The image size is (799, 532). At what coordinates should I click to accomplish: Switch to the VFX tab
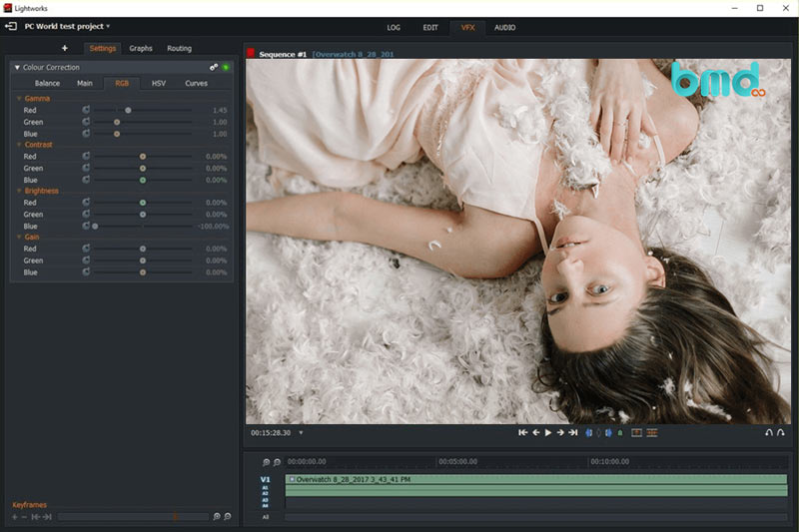[467, 28]
